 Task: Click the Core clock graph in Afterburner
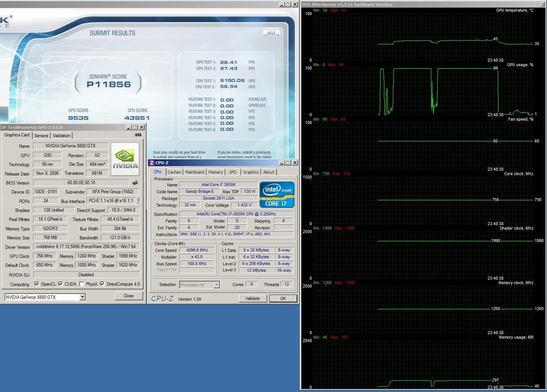423,200
